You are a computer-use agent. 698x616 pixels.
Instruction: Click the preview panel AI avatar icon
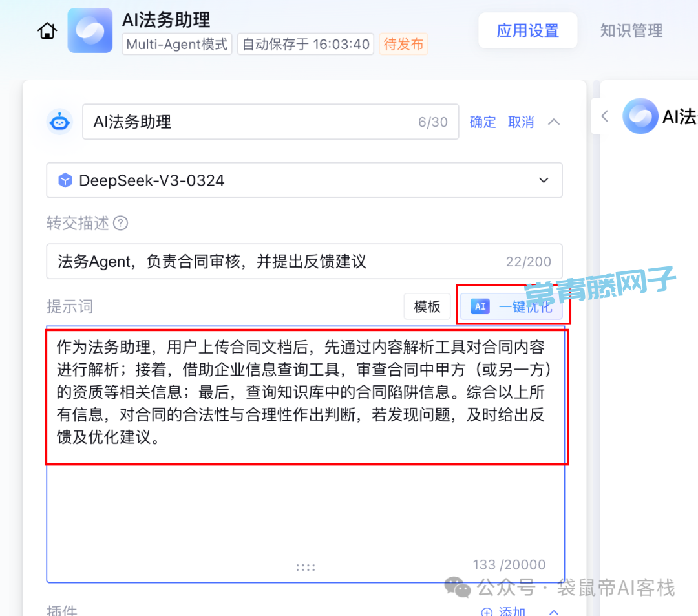pos(640,116)
